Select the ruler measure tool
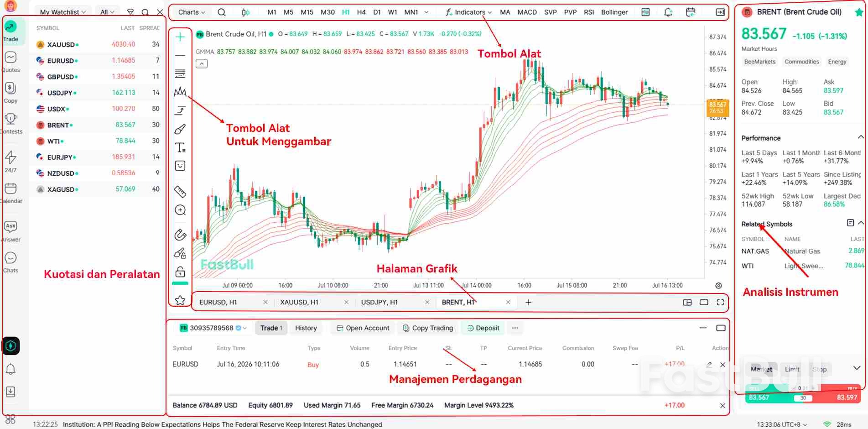 (x=180, y=192)
